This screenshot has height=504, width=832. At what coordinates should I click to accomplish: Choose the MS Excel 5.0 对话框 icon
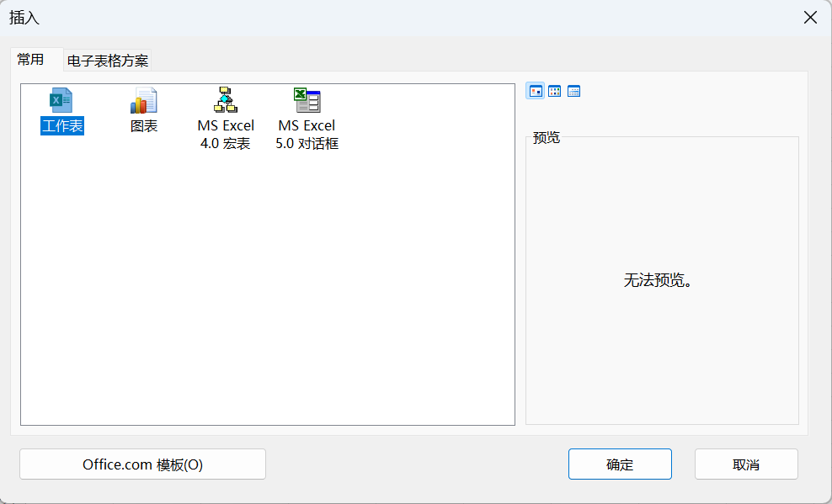click(307, 100)
